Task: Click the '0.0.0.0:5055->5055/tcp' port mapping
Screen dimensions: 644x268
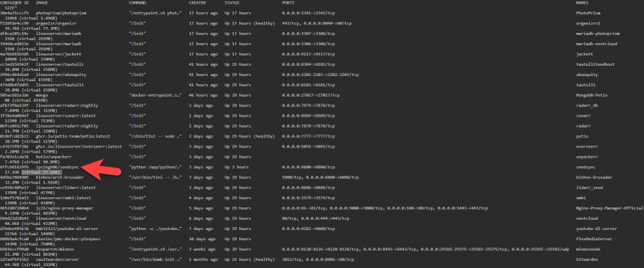Action: [308, 147]
